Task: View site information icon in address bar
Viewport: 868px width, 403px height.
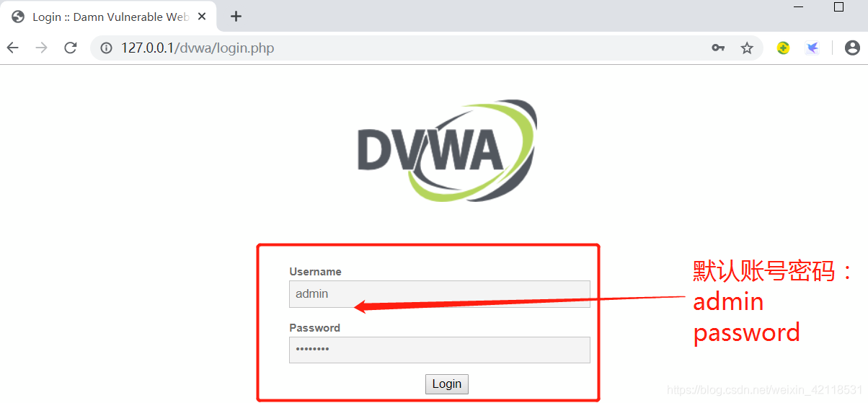Action: pos(107,48)
